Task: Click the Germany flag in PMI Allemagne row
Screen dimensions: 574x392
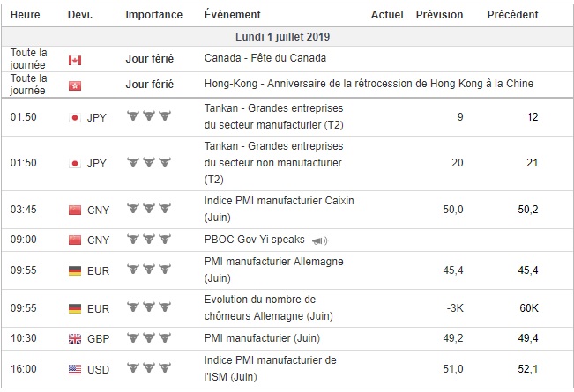Action: tap(75, 271)
